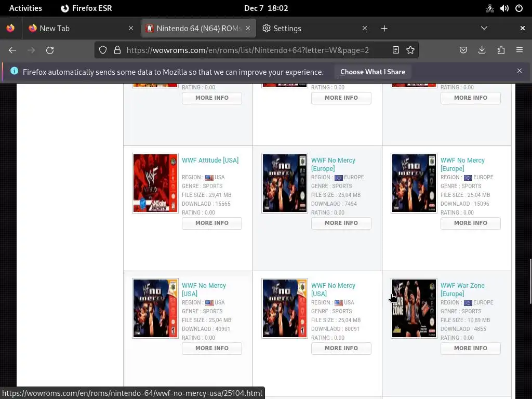Close the Nintendo 64 ROMs tab
This screenshot has width=532, height=399.
point(248,28)
